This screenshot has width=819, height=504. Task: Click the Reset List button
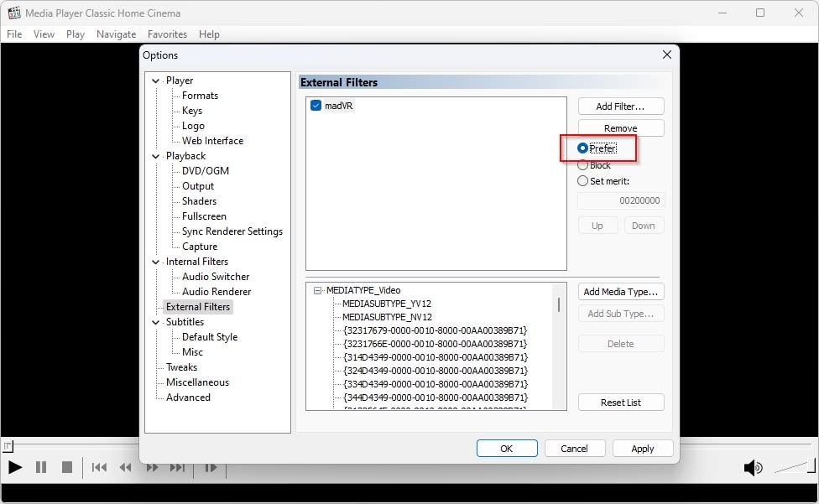(621, 403)
